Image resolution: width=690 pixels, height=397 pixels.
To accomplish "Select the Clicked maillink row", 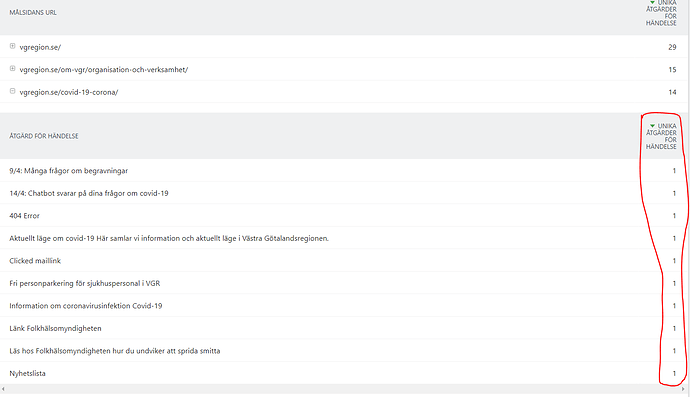I will pos(345,261).
